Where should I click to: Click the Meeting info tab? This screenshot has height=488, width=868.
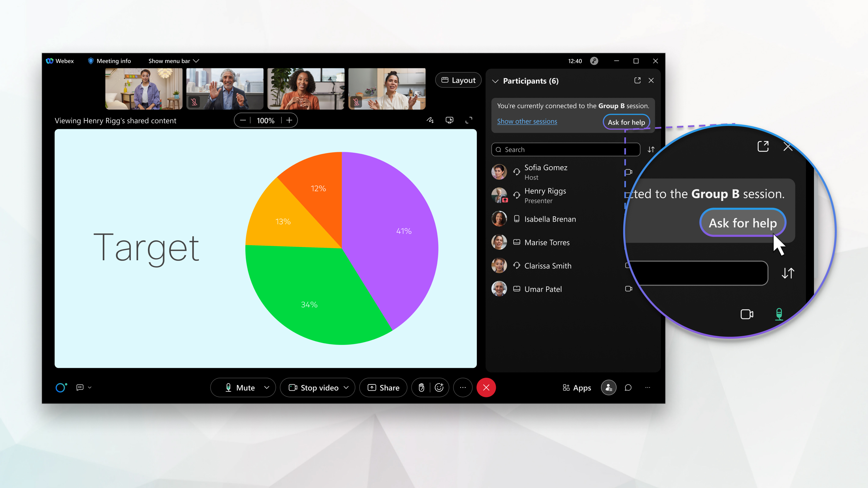coord(110,60)
